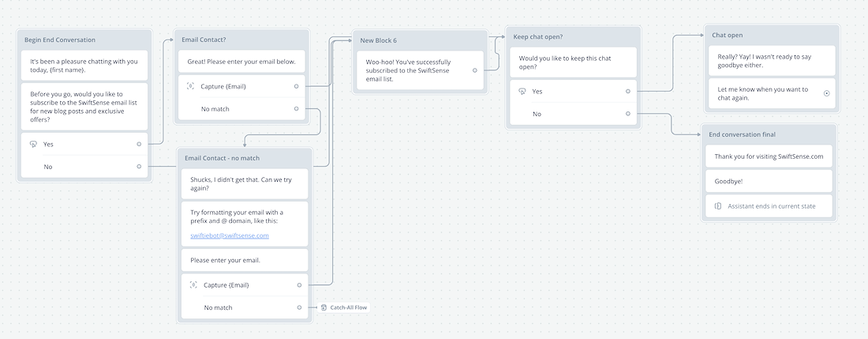Screen dimensions: 868x339
Task: Click the Capture {Email} port in Email Contact? block
Action: point(296,86)
